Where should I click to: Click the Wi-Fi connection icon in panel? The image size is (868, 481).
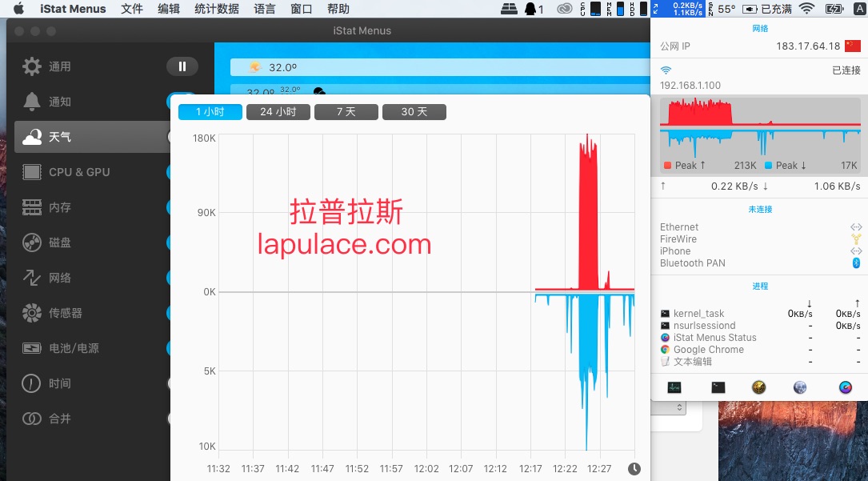[x=666, y=70]
